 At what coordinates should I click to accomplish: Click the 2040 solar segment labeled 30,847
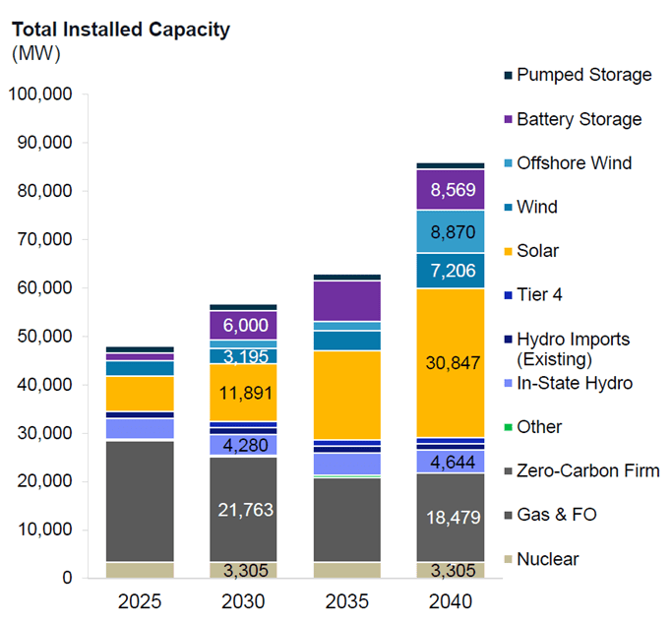[x=451, y=362]
